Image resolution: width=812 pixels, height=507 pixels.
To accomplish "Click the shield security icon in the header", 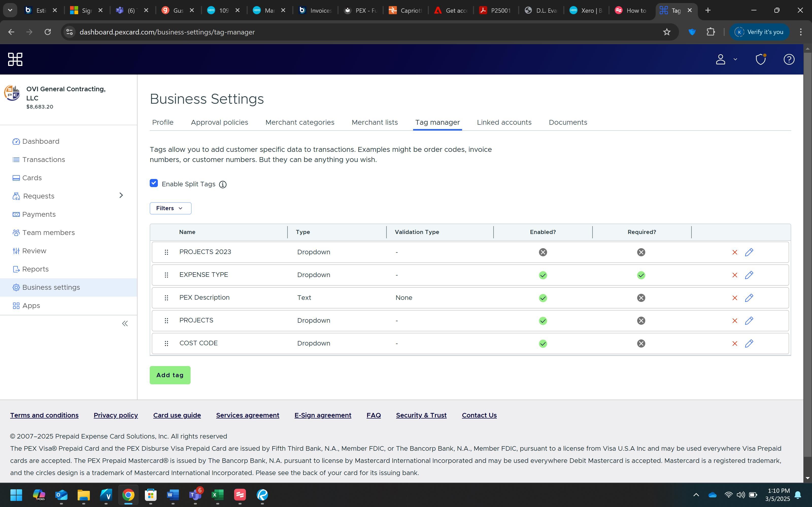I will tap(760, 59).
